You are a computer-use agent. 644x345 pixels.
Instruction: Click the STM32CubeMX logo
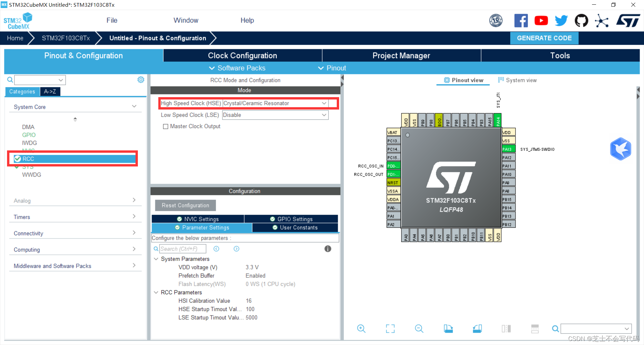[18, 21]
